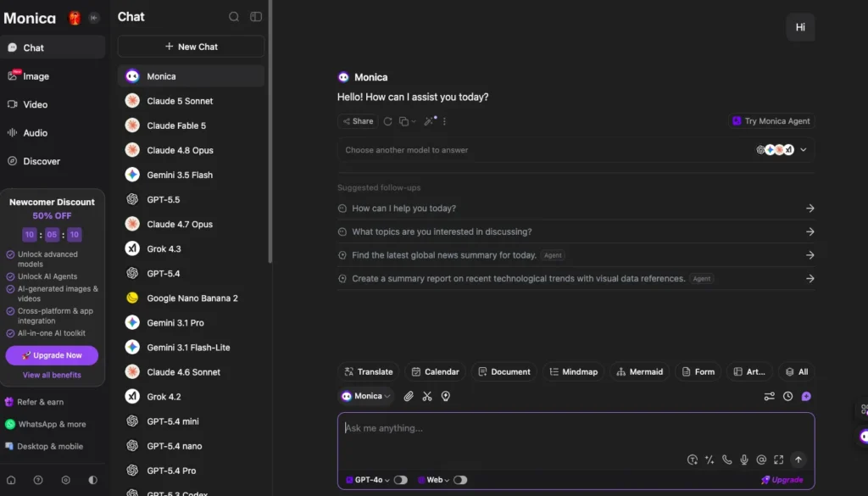Toggle the Web search switch
The height and width of the screenshot is (496, 868).
pyautogui.click(x=460, y=480)
